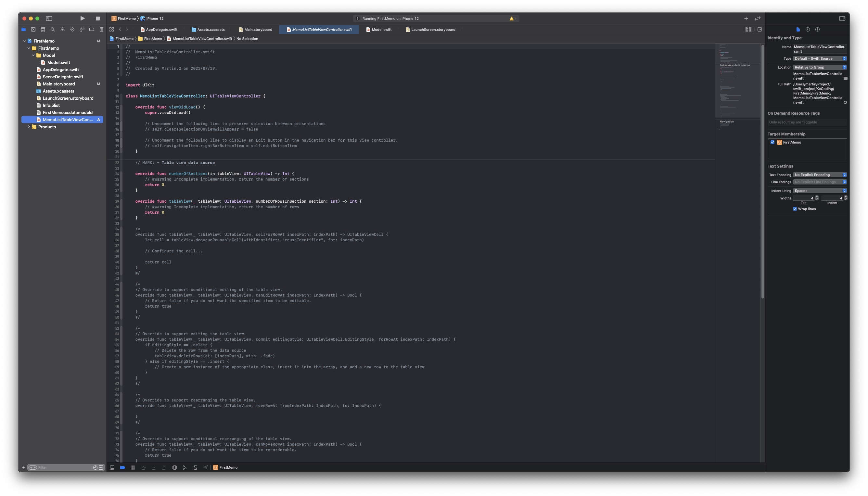Toggle the Wrap lines checkbox
The image size is (868, 496).
point(795,209)
